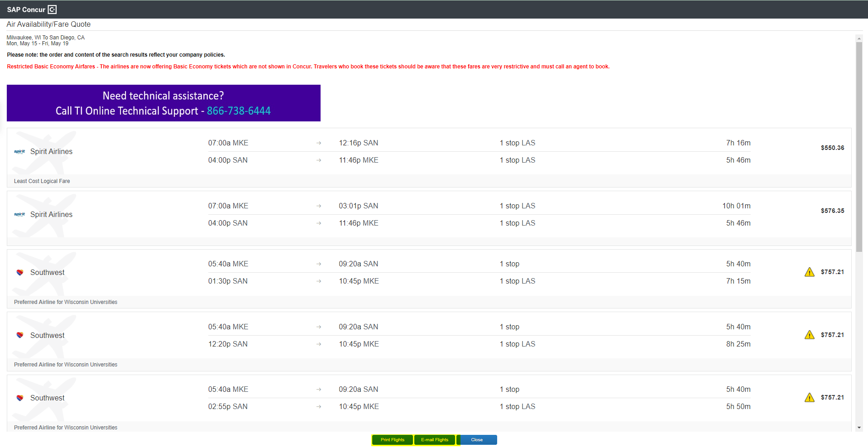The height and width of the screenshot is (448, 868).
Task: Click Preferred Airline label under 01:30p return
Action: tap(66, 302)
